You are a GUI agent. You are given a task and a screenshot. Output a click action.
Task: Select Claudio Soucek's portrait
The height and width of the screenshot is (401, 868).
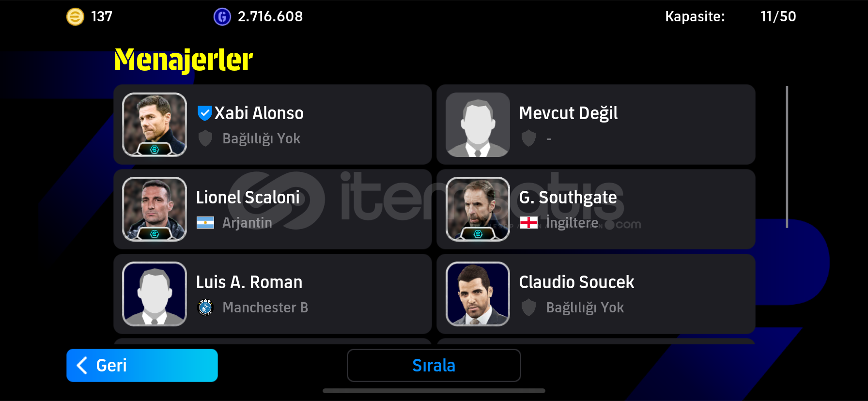478,294
